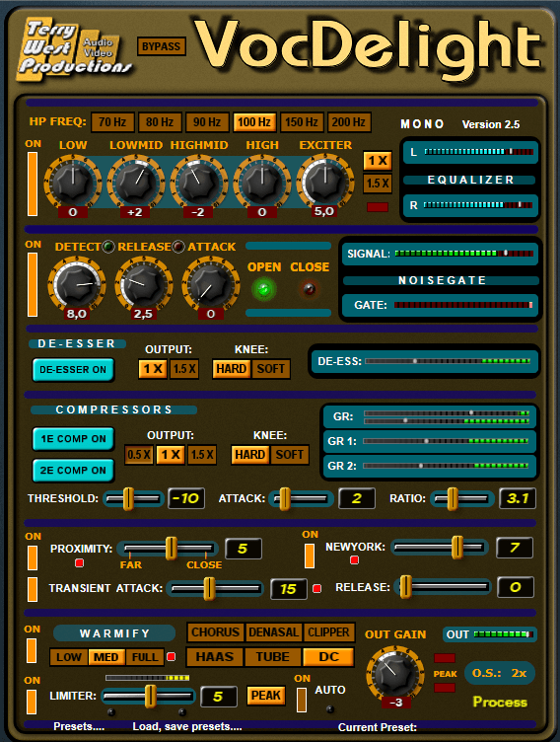The width and height of the screenshot is (560, 742).
Task: Select WARMIFY MED mode
Action: [105, 657]
